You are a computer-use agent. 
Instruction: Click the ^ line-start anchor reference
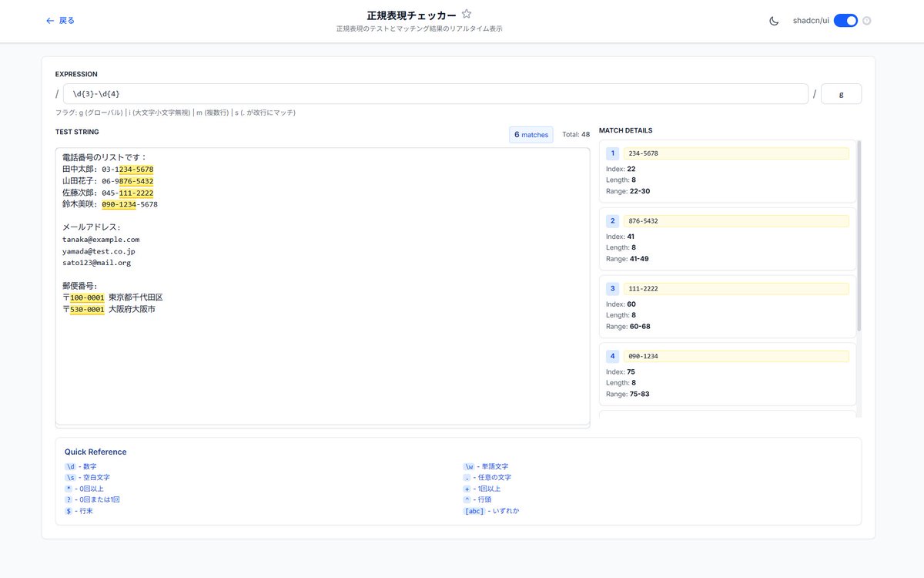pos(466,499)
